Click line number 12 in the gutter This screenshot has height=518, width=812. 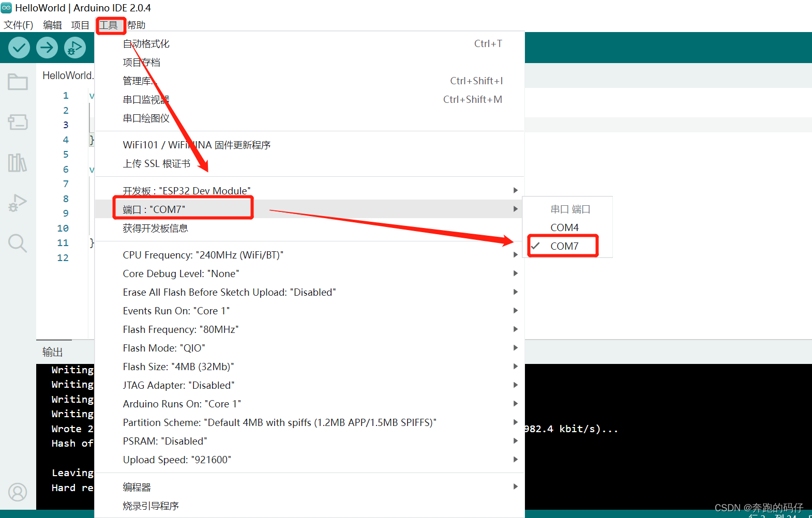pyautogui.click(x=63, y=258)
